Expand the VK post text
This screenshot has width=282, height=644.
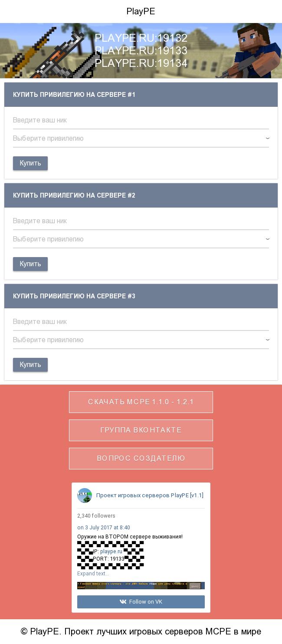tap(93, 574)
